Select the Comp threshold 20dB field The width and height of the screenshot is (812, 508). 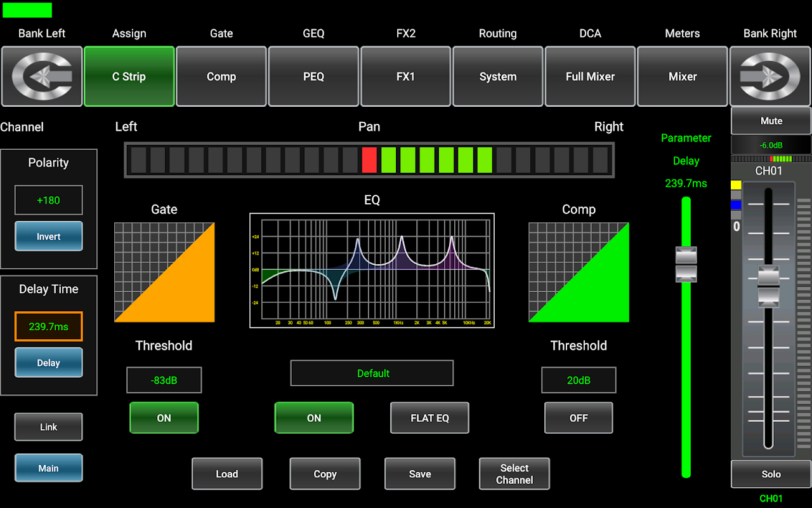coord(579,380)
